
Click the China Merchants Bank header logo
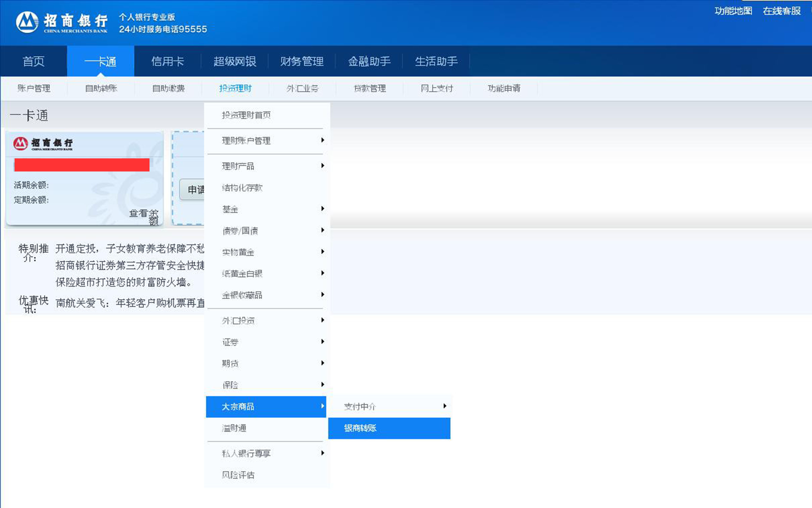(x=62, y=22)
